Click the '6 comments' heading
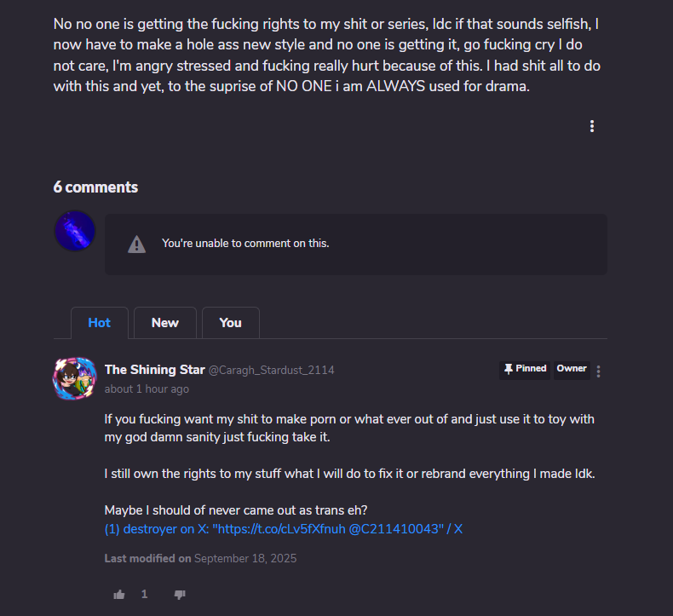 [x=95, y=187]
